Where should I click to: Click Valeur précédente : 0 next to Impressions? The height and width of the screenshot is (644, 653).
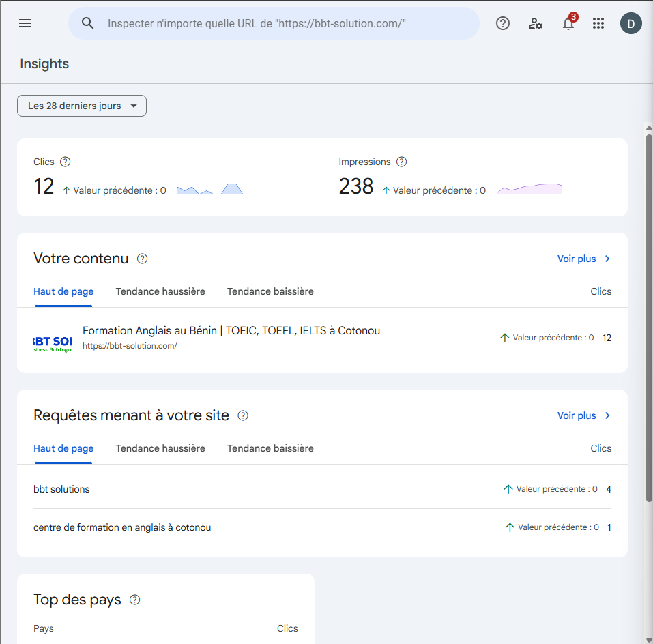point(434,190)
